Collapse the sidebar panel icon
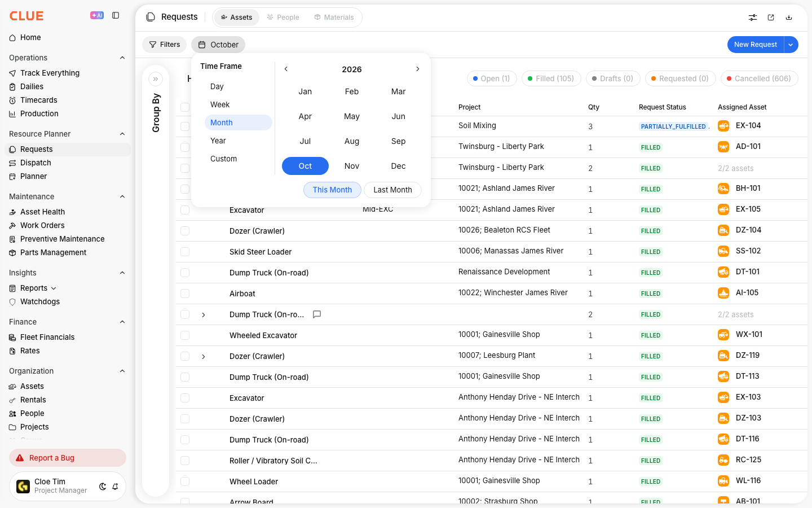The image size is (812, 508). coord(116,15)
